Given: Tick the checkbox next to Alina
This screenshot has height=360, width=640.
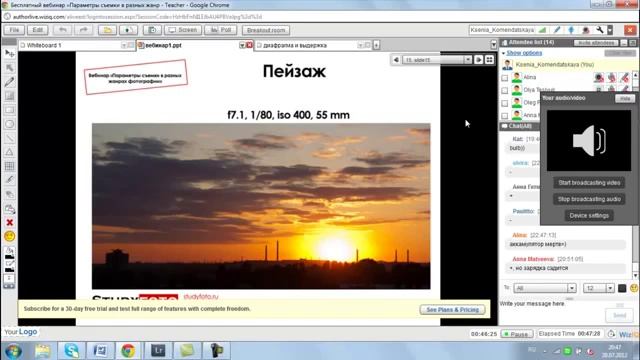Looking at the screenshot, I should [505, 78].
